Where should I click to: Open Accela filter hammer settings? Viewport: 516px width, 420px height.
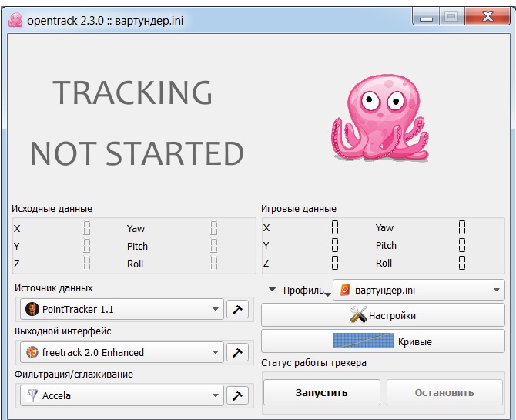(237, 395)
